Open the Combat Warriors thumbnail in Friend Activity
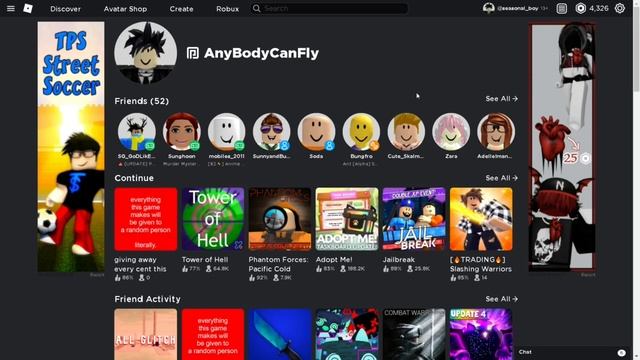 pyautogui.click(x=414, y=334)
